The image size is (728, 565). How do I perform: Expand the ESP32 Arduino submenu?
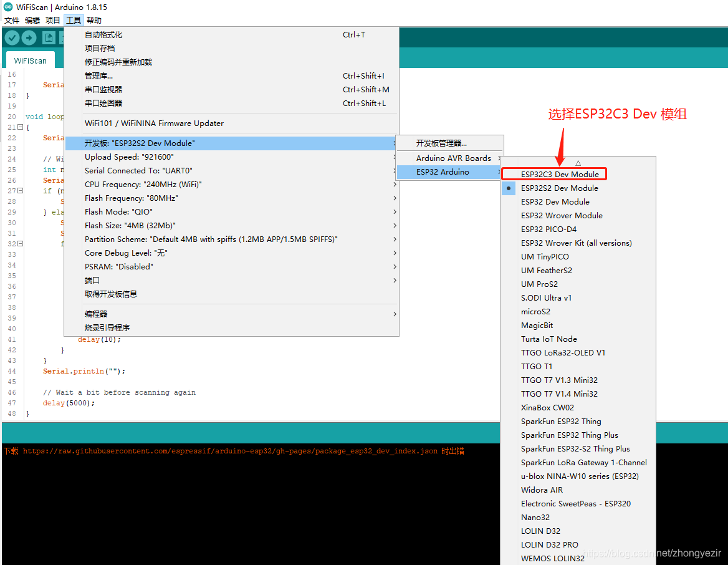pos(450,172)
